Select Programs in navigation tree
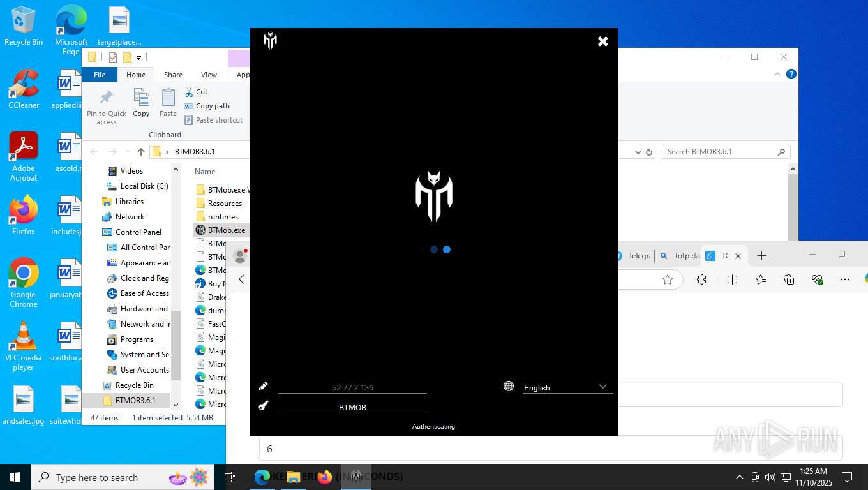 [x=130, y=339]
